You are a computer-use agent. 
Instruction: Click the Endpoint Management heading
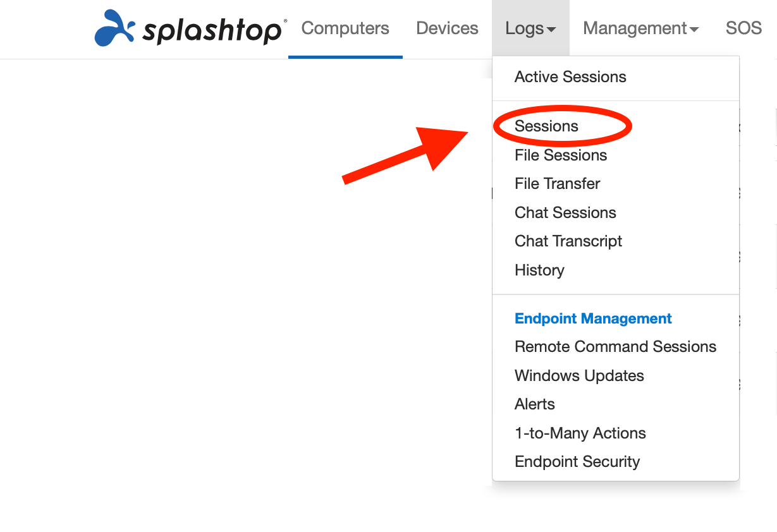click(593, 318)
